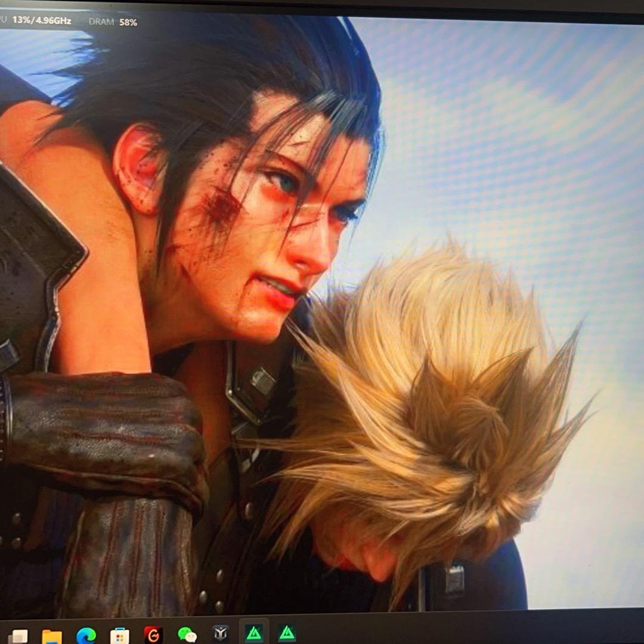644x644 pixels.
Task: Click the DRAM 58% overlay readout
Action: [113, 22]
